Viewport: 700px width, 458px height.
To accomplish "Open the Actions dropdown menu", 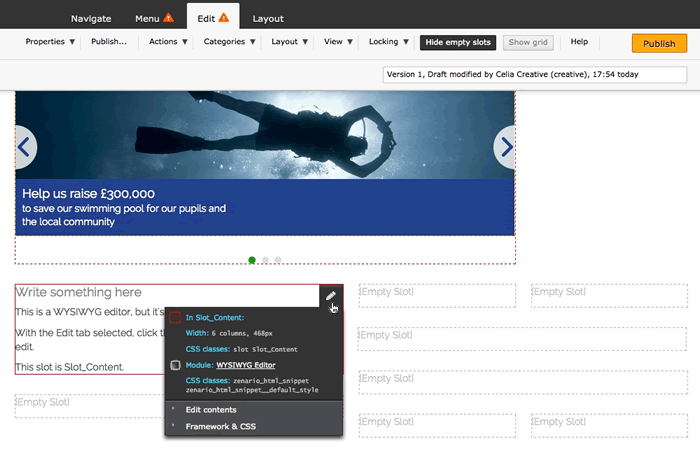I will point(167,42).
